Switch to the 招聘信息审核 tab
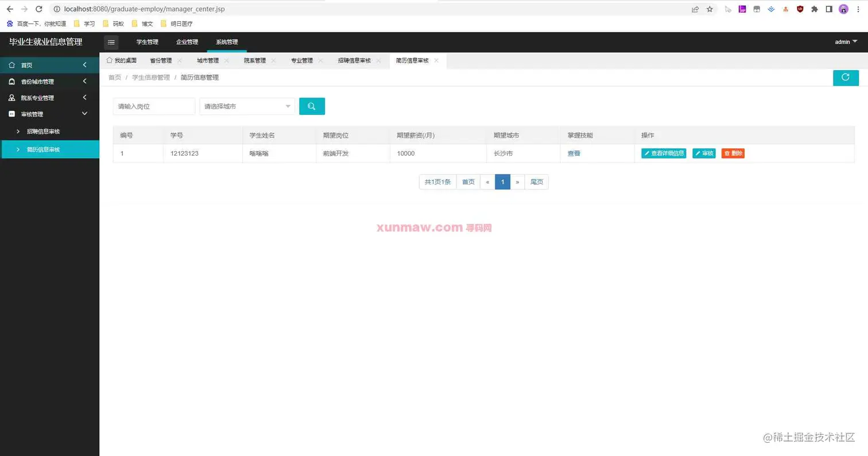 coord(354,60)
